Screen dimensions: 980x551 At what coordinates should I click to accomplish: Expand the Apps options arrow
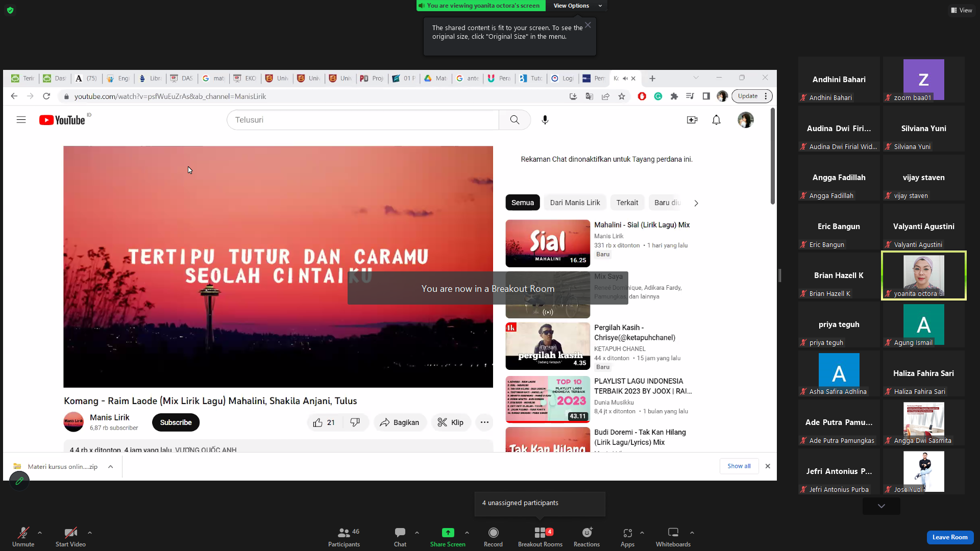pyautogui.click(x=642, y=533)
